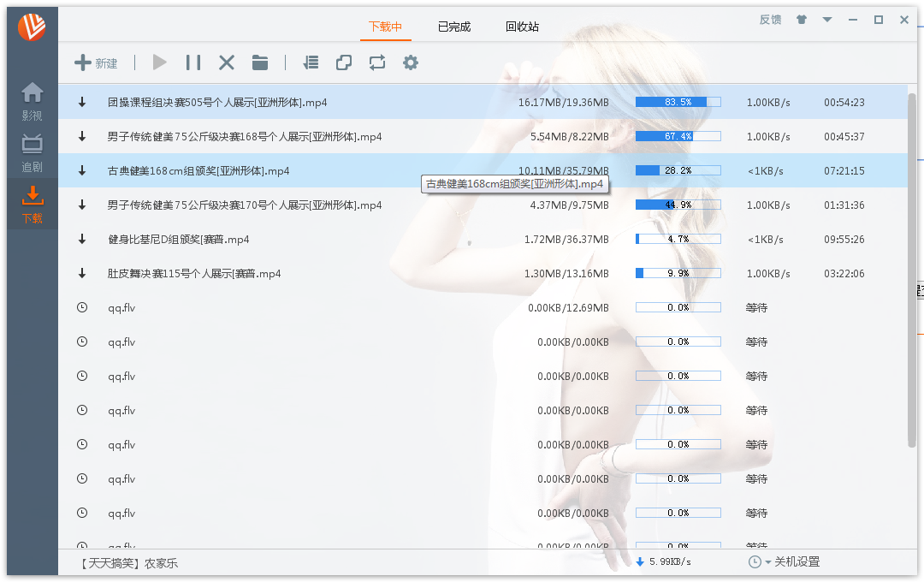
Task: Click the sort list toolbar icon
Action: tap(311, 62)
